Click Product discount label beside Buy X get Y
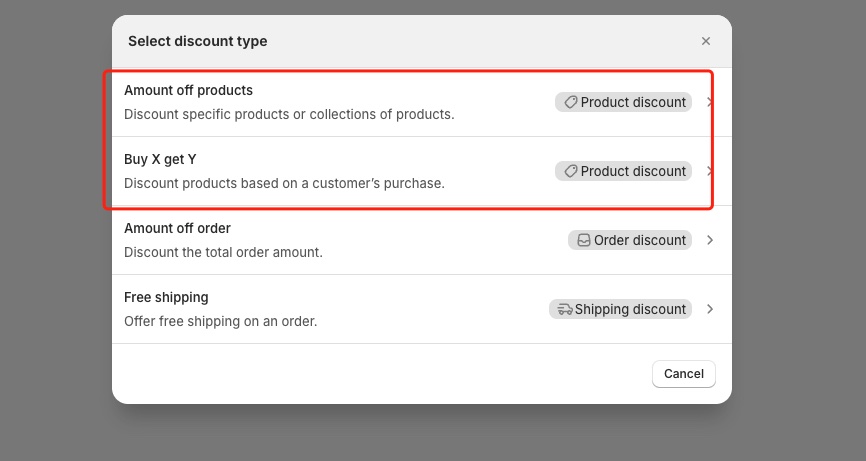 [x=633, y=171]
